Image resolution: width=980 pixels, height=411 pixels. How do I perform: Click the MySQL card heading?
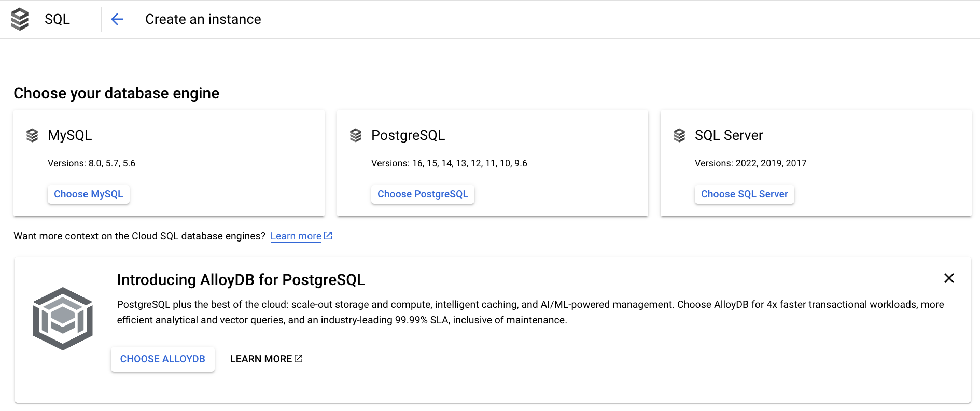[70, 135]
